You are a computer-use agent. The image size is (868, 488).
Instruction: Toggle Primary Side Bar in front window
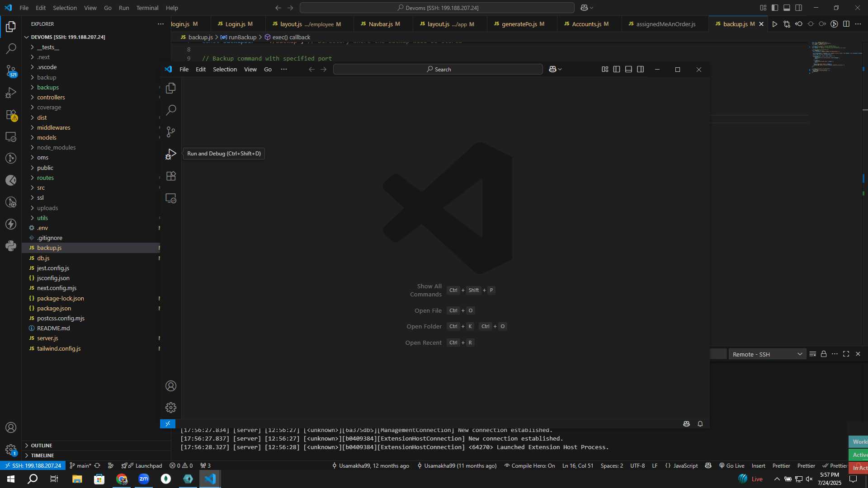click(x=617, y=69)
